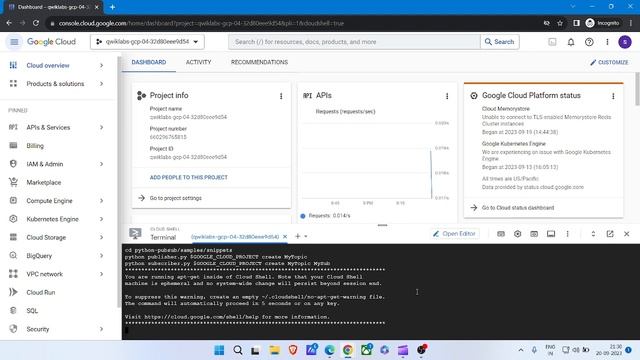
Task: Open Cloud Shell in a new window
Action: [x=610, y=234]
